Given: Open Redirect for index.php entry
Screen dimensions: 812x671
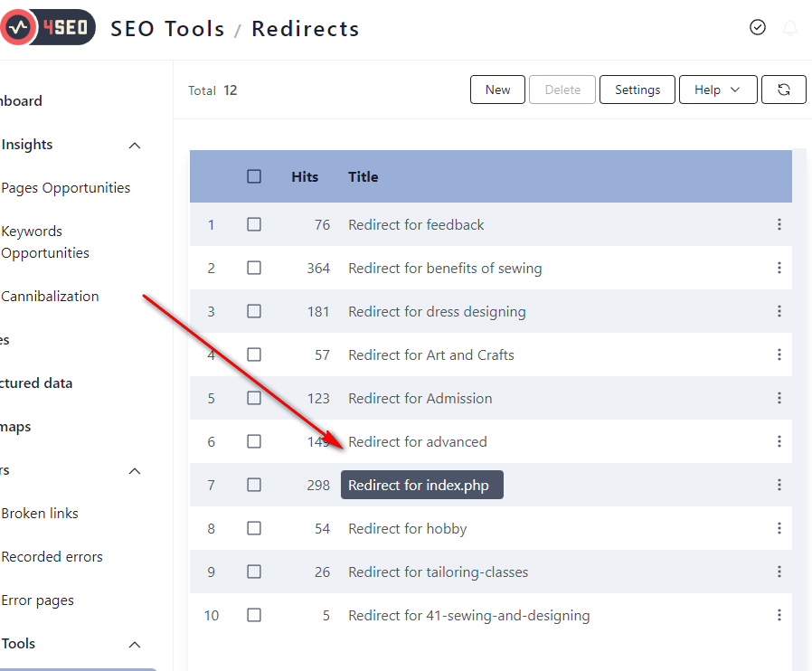Looking at the screenshot, I should 419,486.
